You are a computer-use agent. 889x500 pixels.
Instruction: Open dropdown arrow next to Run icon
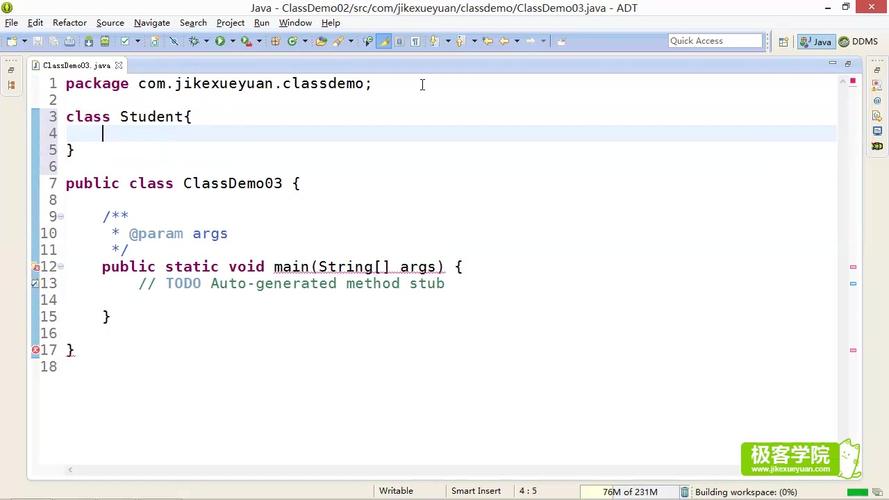[232, 41]
